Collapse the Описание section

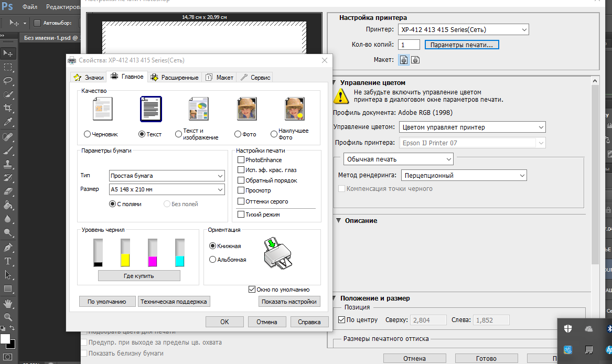point(338,221)
